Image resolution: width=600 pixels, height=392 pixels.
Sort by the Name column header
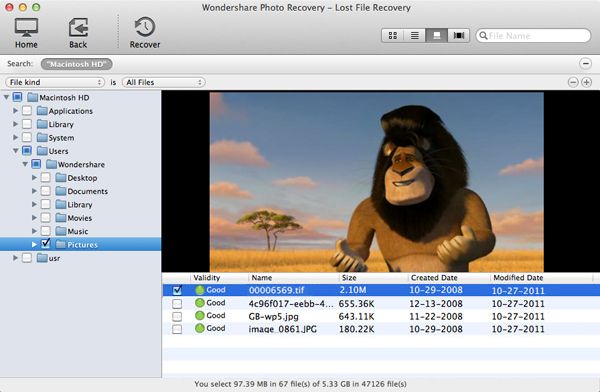point(262,278)
